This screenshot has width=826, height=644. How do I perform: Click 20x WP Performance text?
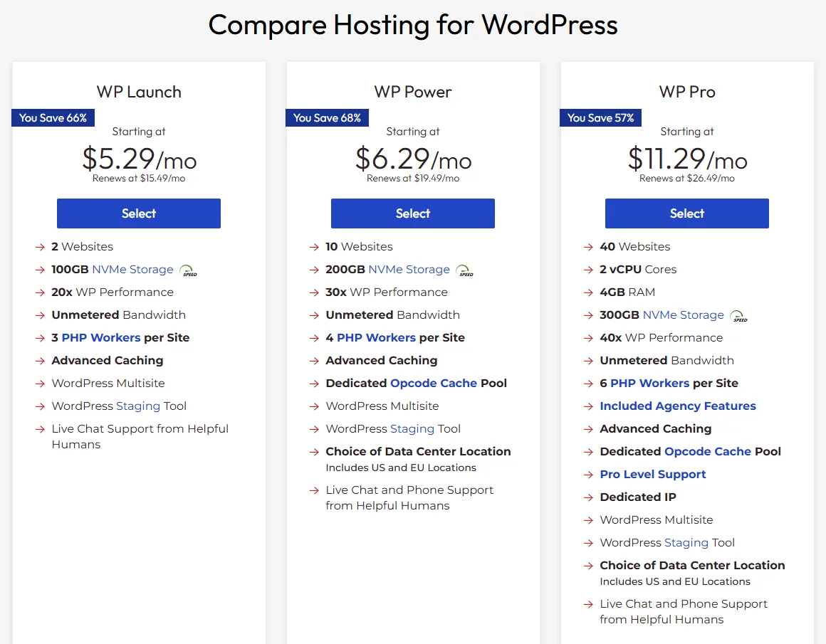pyautogui.click(x=113, y=292)
